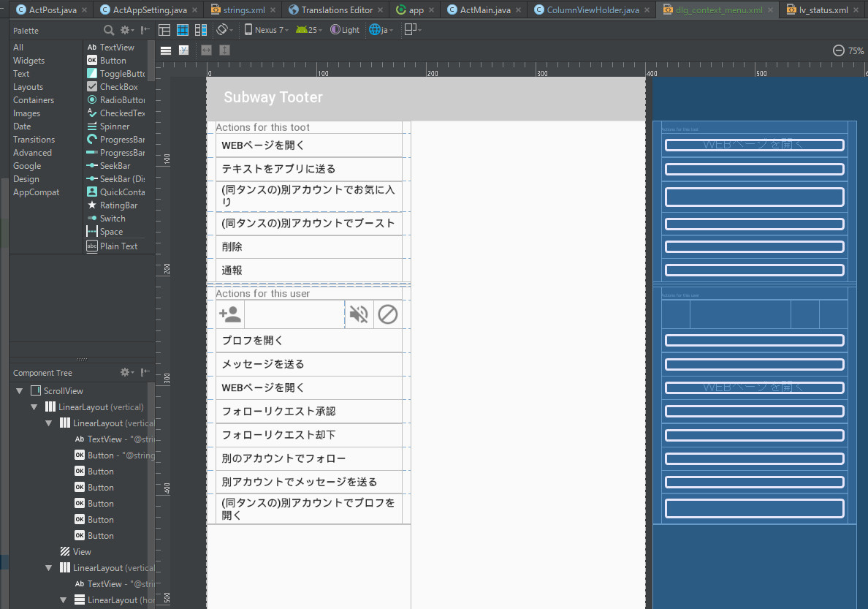The height and width of the screenshot is (609, 868).
Task: Close the lv_status.xml neighbor dlg_context_menu.xml tab
Action: coord(770,10)
